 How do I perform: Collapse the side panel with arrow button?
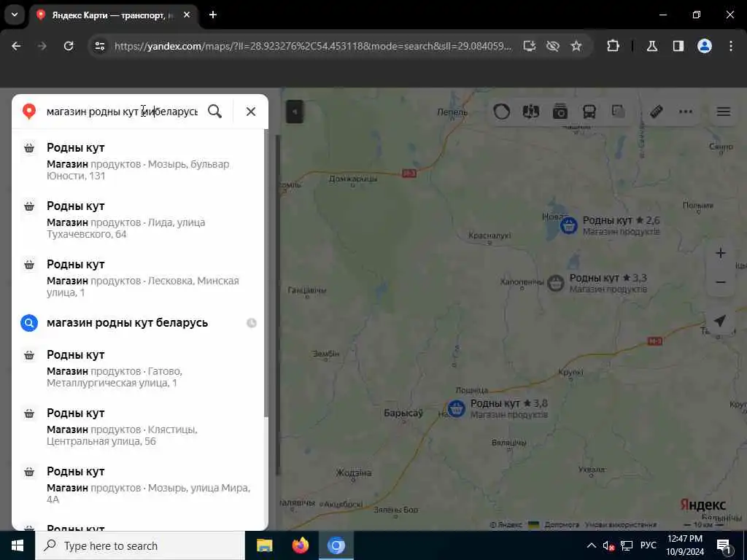point(295,112)
